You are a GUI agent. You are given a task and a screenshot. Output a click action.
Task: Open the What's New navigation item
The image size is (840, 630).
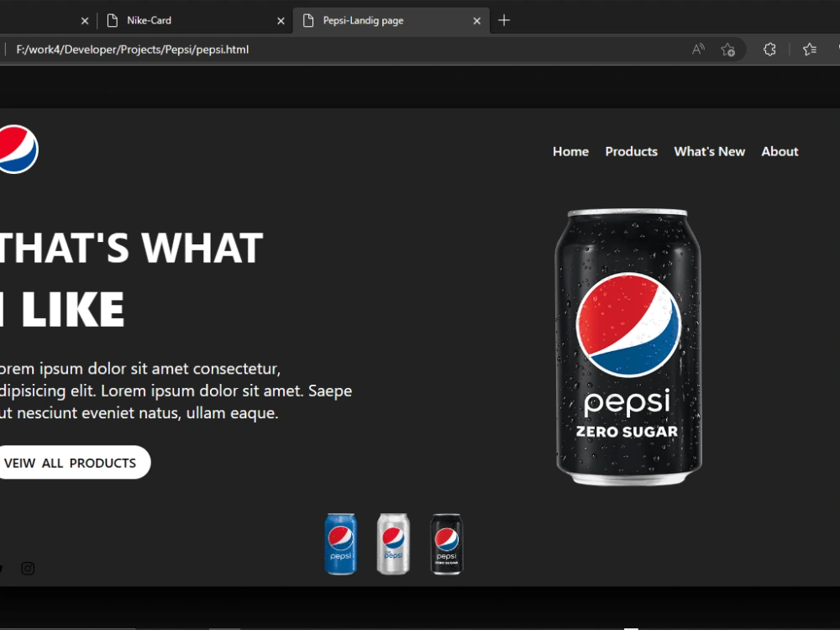pos(710,152)
